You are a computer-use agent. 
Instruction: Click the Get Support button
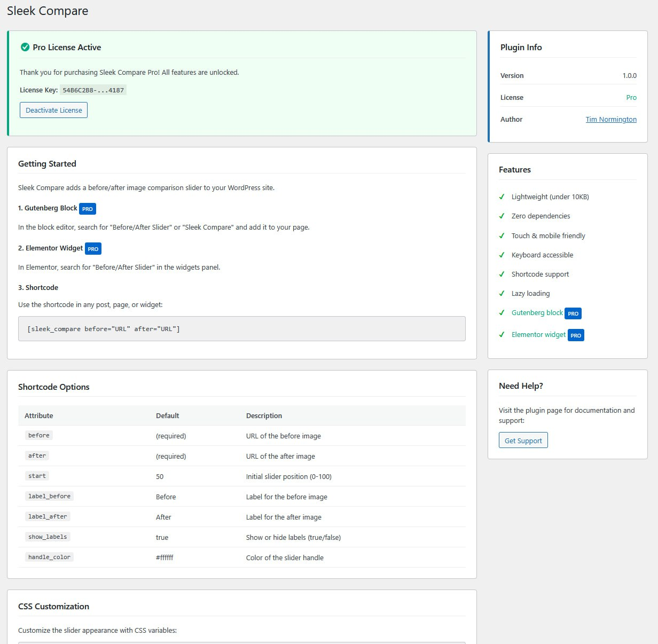point(523,440)
